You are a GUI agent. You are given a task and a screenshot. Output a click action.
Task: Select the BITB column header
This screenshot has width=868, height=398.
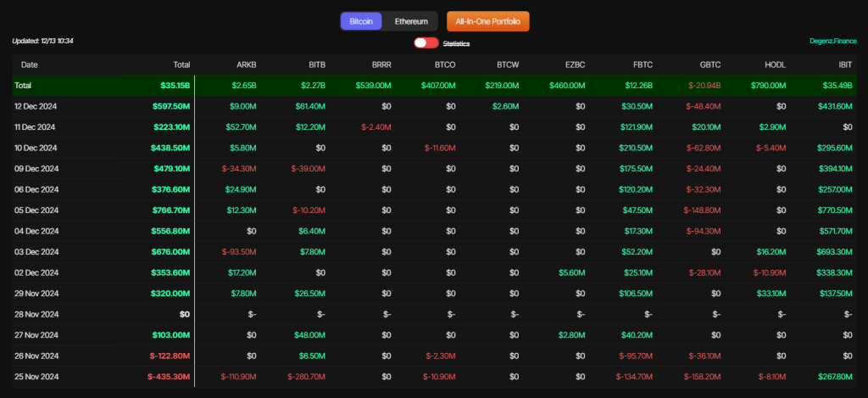(315, 64)
